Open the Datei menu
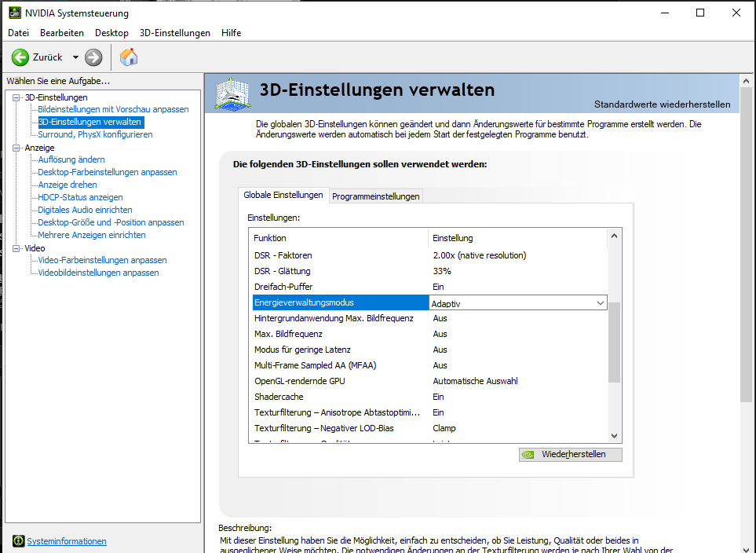 point(18,33)
